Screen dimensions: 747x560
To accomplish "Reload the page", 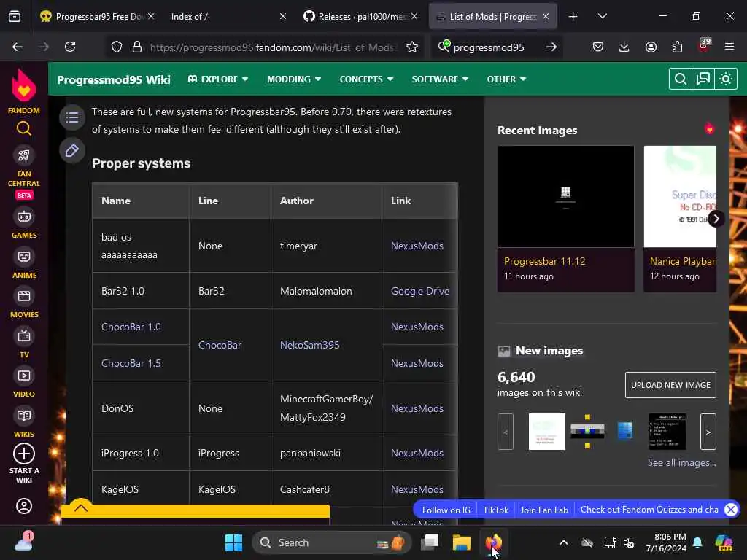I will point(70,47).
